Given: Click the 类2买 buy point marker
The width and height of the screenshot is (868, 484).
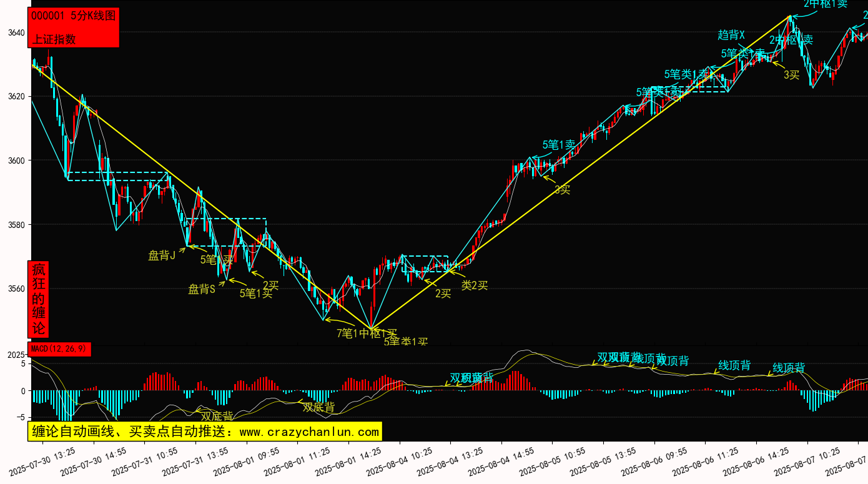Looking at the screenshot, I should pos(475,285).
